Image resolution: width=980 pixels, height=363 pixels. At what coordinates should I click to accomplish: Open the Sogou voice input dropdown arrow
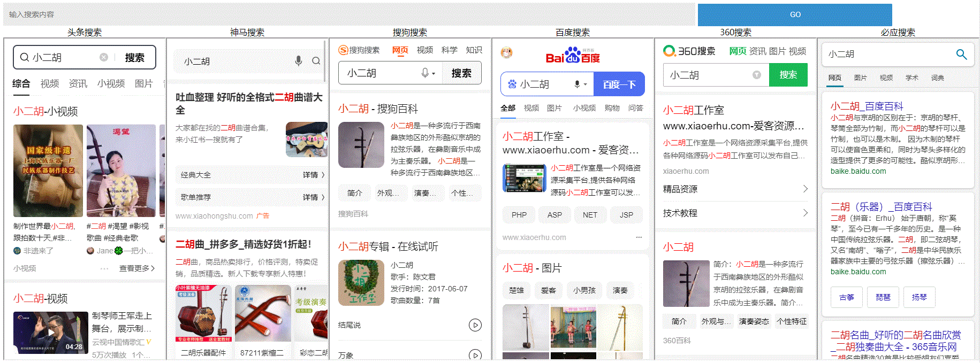coord(434,74)
